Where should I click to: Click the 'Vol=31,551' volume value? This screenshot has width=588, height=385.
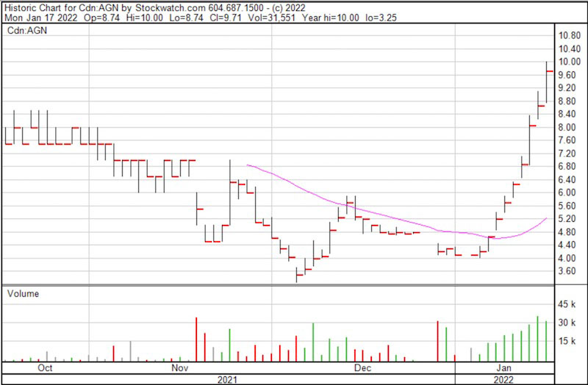(x=271, y=18)
